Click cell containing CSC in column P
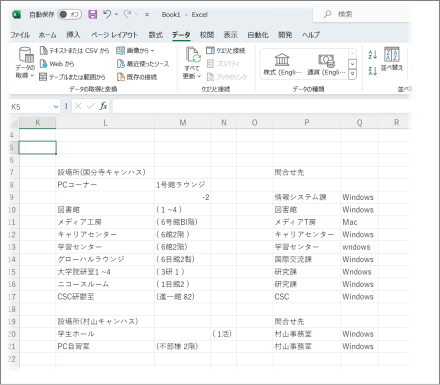Screen dimensions: 440x385 point(307,297)
